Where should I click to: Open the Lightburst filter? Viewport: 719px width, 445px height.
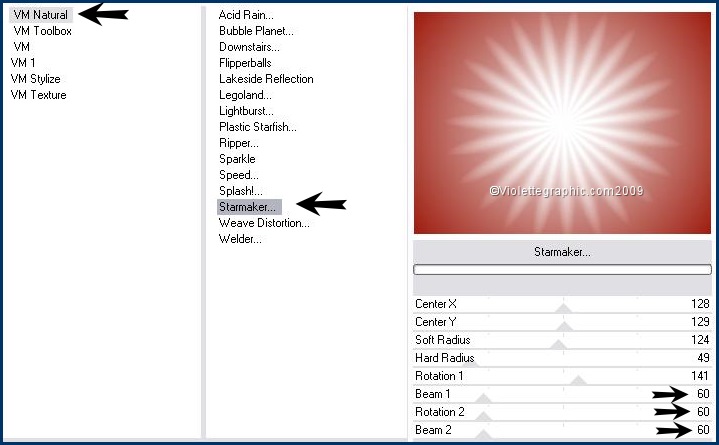point(246,111)
